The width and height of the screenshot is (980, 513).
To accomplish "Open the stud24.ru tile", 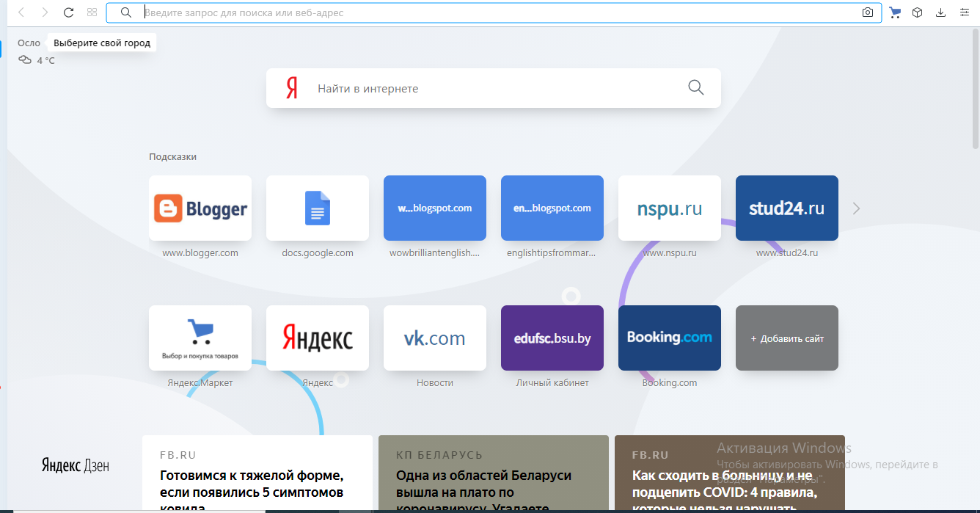I will click(787, 208).
